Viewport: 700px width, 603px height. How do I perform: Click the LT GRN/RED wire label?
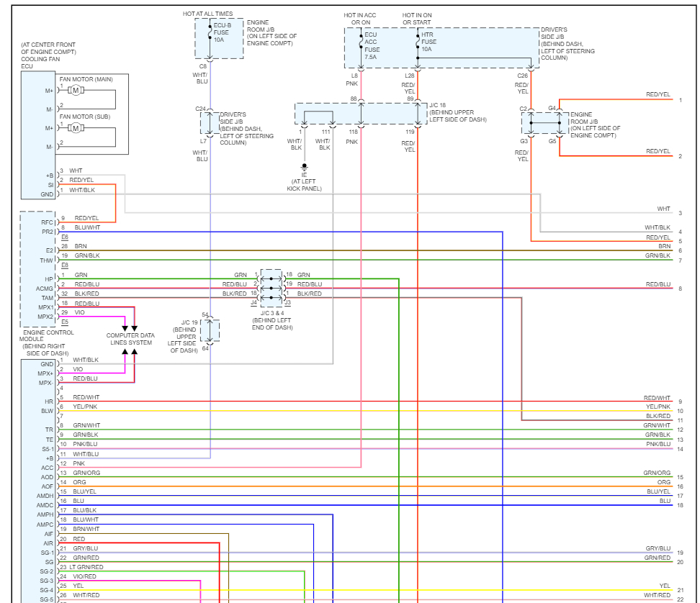pyautogui.click(x=86, y=567)
